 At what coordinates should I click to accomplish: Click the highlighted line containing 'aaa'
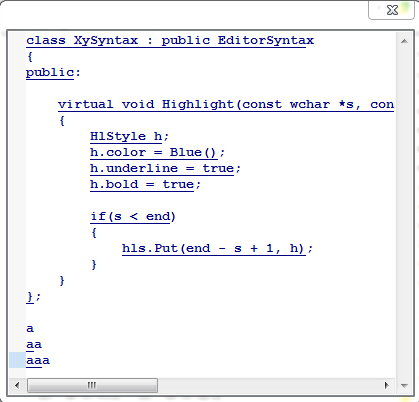click(38, 361)
